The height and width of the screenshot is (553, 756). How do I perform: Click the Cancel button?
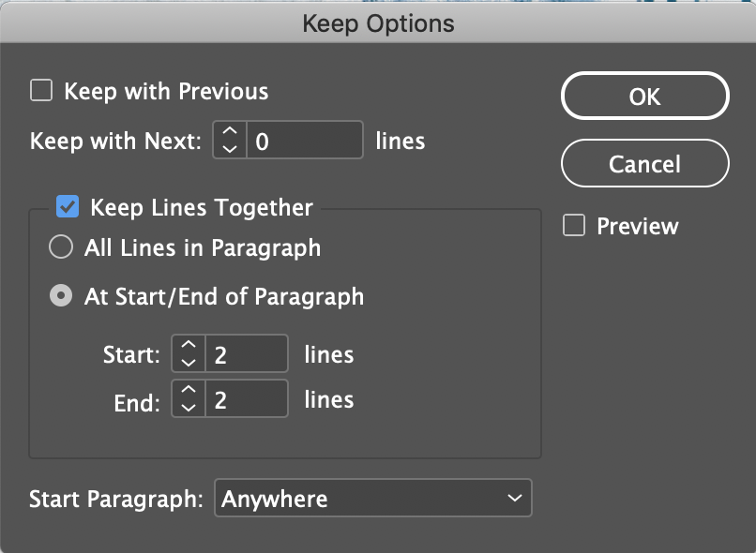pyautogui.click(x=644, y=163)
